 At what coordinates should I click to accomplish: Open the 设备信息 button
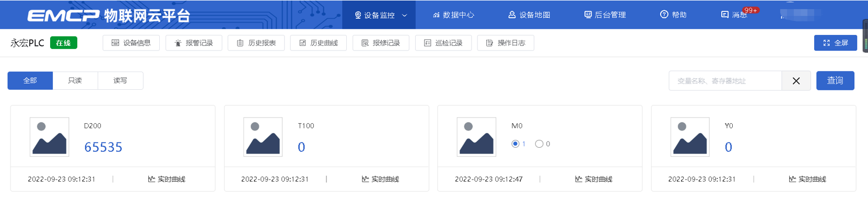point(131,43)
